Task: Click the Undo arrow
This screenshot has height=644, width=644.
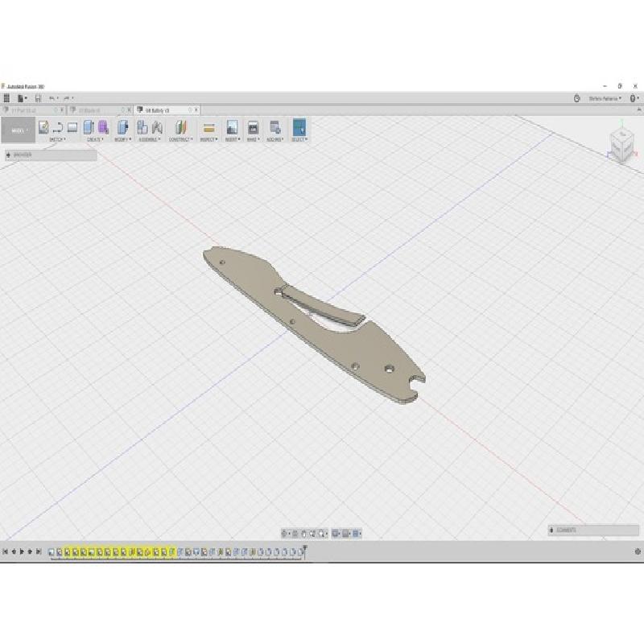Action: click(x=52, y=98)
